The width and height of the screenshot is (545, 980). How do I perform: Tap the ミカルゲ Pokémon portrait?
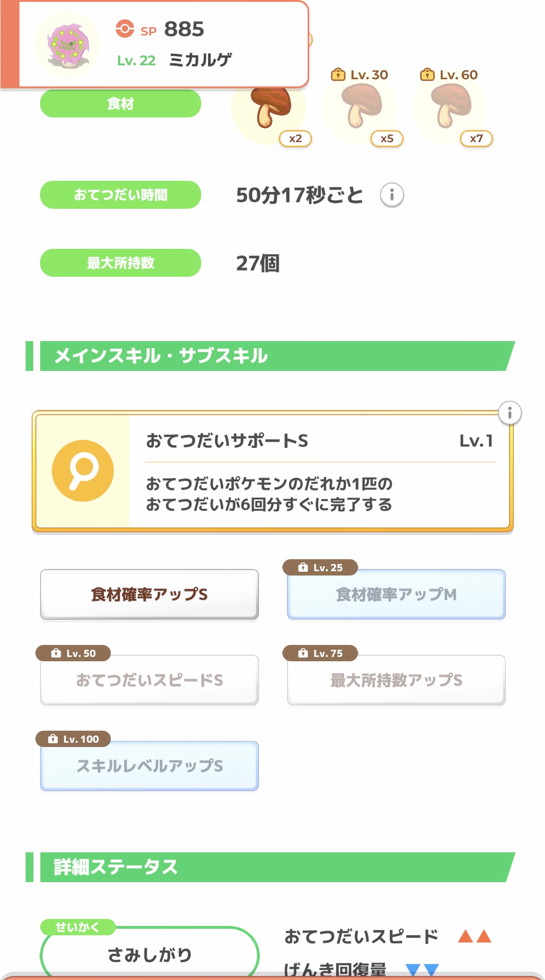(x=68, y=45)
